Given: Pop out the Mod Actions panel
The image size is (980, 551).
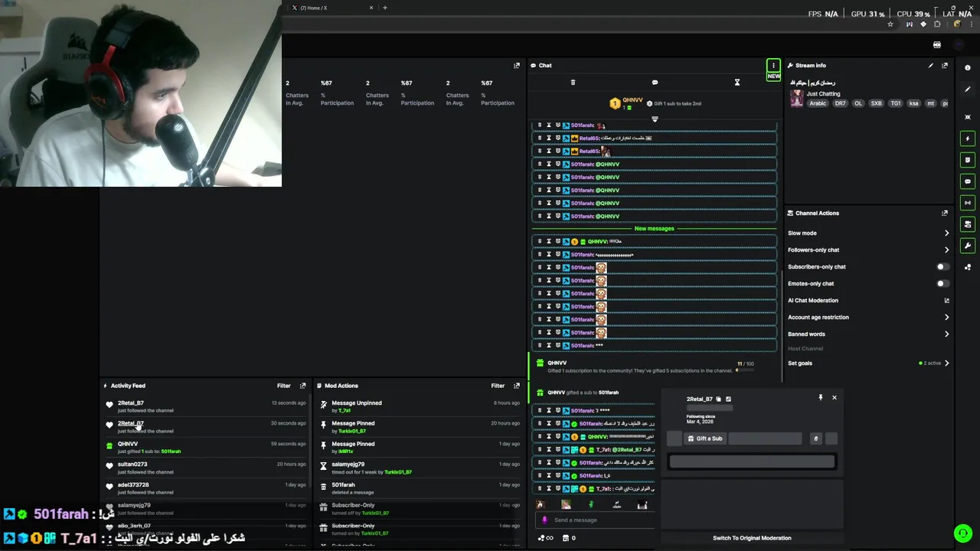Looking at the screenshot, I should (517, 386).
